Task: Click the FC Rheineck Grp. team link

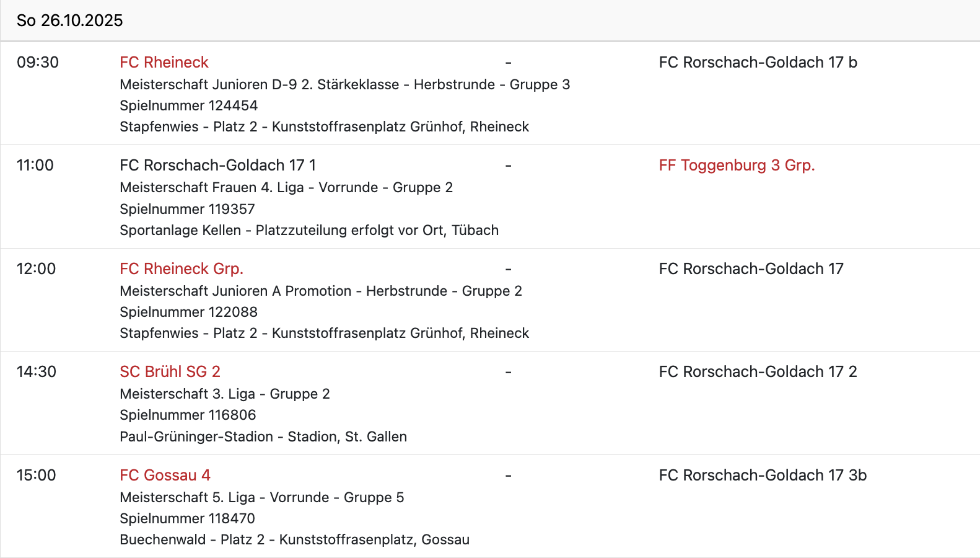Action: click(x=182, y=268)
